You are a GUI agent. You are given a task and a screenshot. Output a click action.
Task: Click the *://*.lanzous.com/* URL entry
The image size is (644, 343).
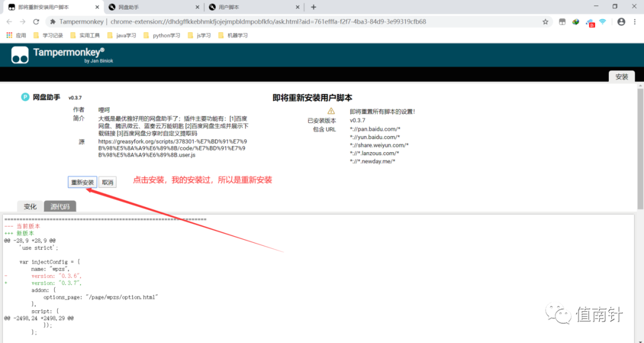374,153
